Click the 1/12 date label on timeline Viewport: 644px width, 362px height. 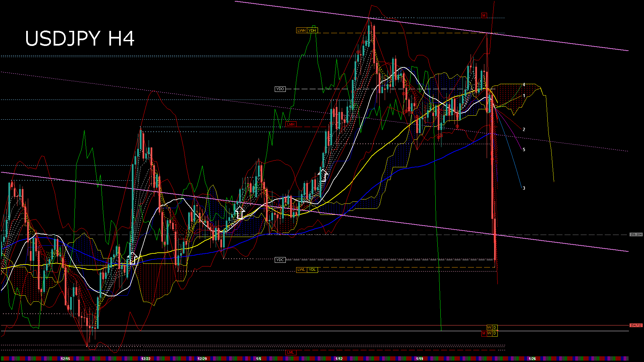(x=339, y=359)
